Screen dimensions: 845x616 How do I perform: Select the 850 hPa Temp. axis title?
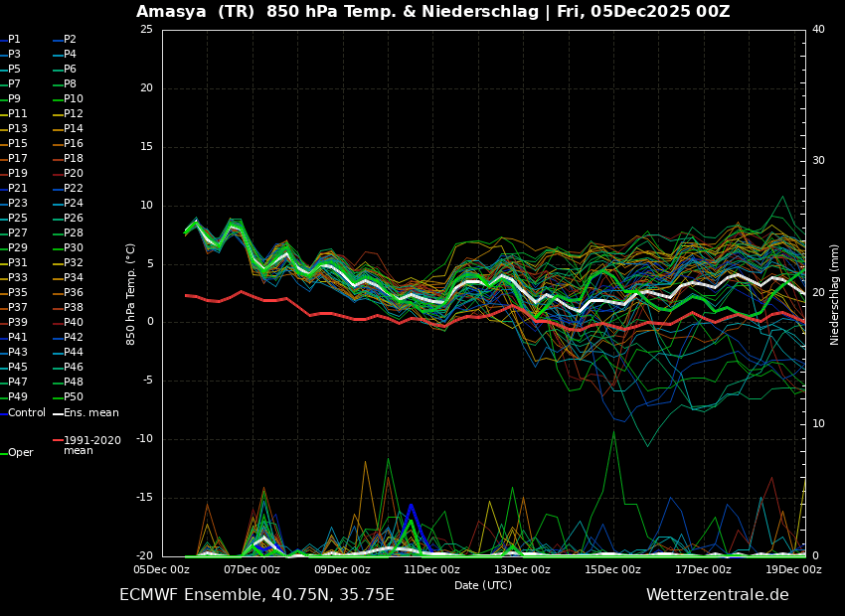click(x=130, y=294)
